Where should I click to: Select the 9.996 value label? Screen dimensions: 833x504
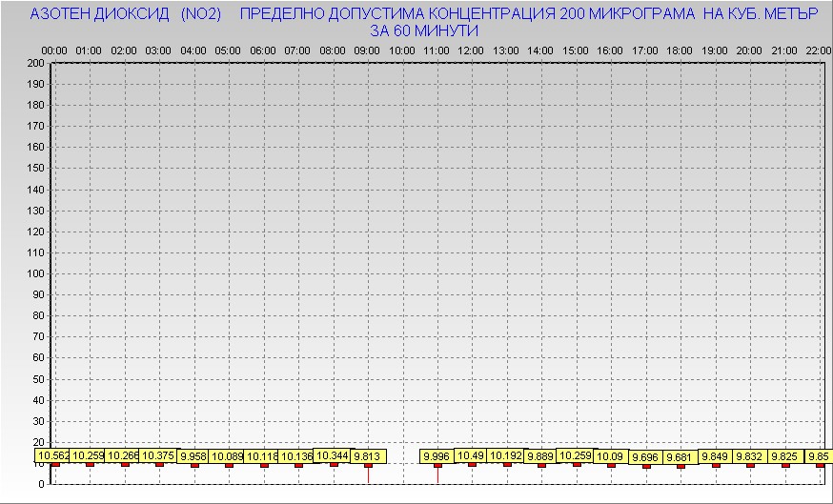click(437, 456)
